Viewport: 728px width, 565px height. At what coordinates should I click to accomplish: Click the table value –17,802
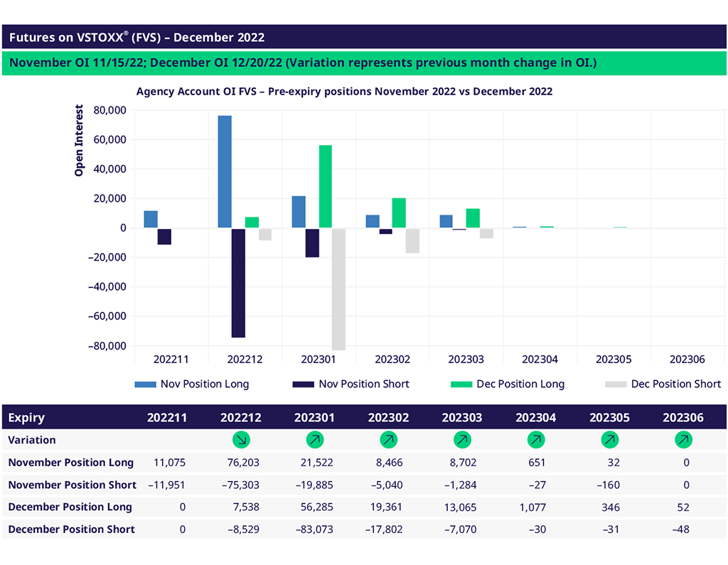point(383,529)
